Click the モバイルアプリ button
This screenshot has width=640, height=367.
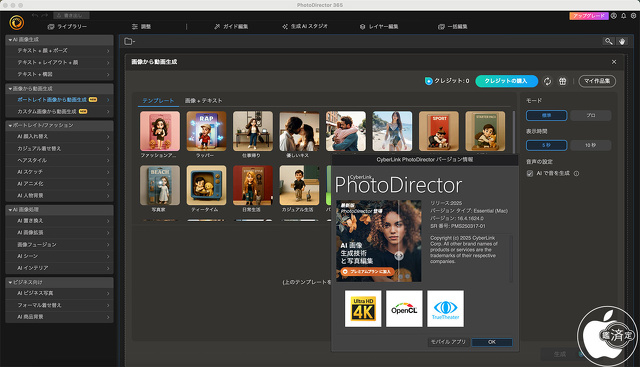click(449, 342)
